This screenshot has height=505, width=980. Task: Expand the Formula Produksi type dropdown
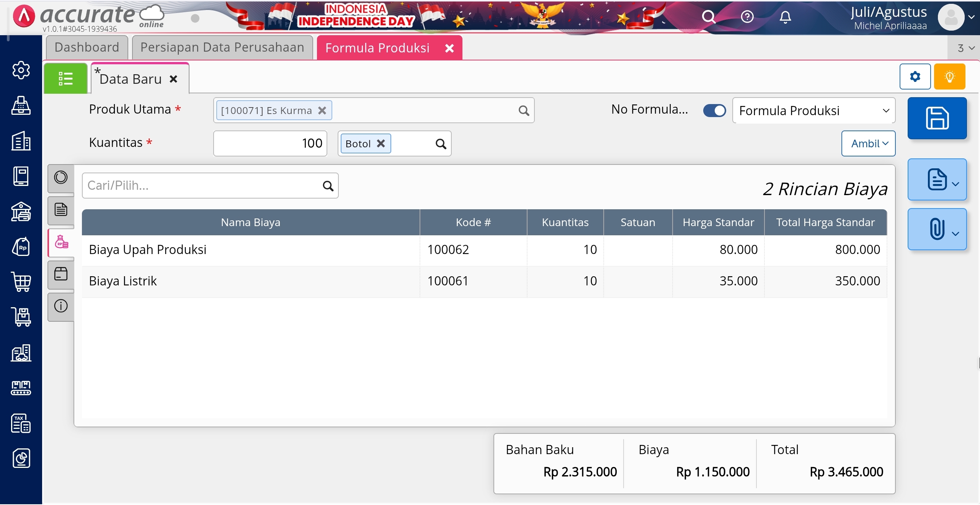point(813,111)
